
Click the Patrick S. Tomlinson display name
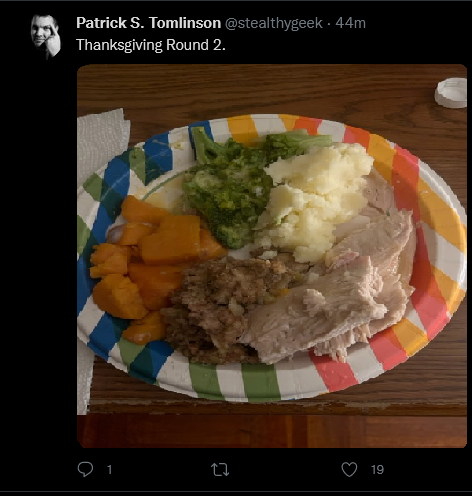coord(148,23)
